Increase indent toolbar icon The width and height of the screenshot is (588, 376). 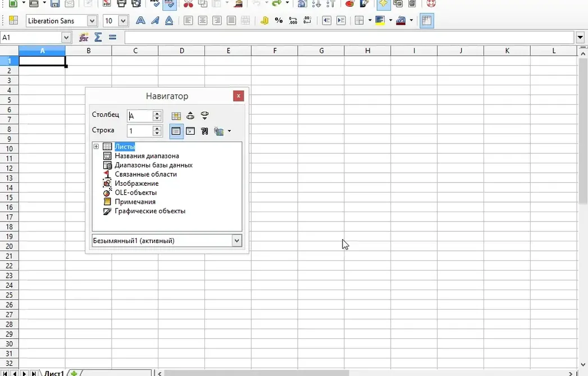click(x=341, y=20)
